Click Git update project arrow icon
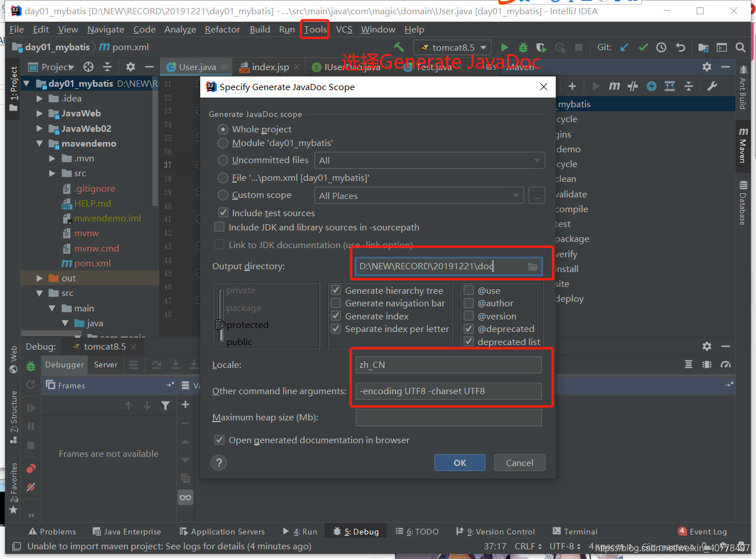This screenshot has width=756, height=559. click(x=624, y=47)
